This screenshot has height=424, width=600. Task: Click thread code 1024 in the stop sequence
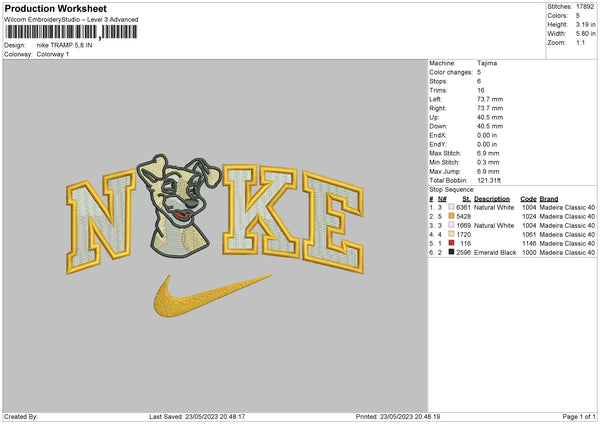click(529, 216)
